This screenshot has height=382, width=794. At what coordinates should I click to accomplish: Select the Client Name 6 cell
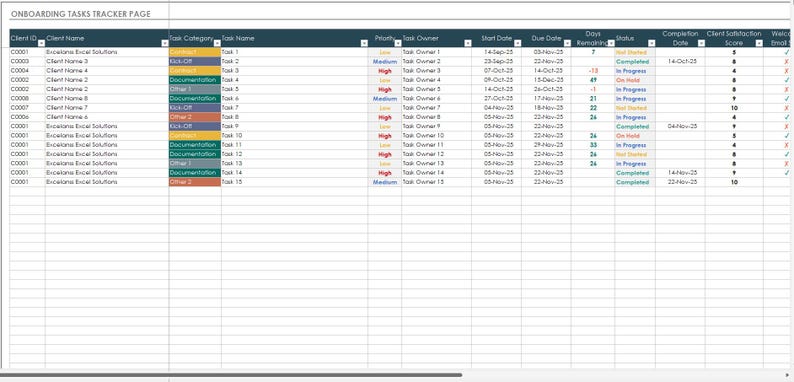coord(107,117)
